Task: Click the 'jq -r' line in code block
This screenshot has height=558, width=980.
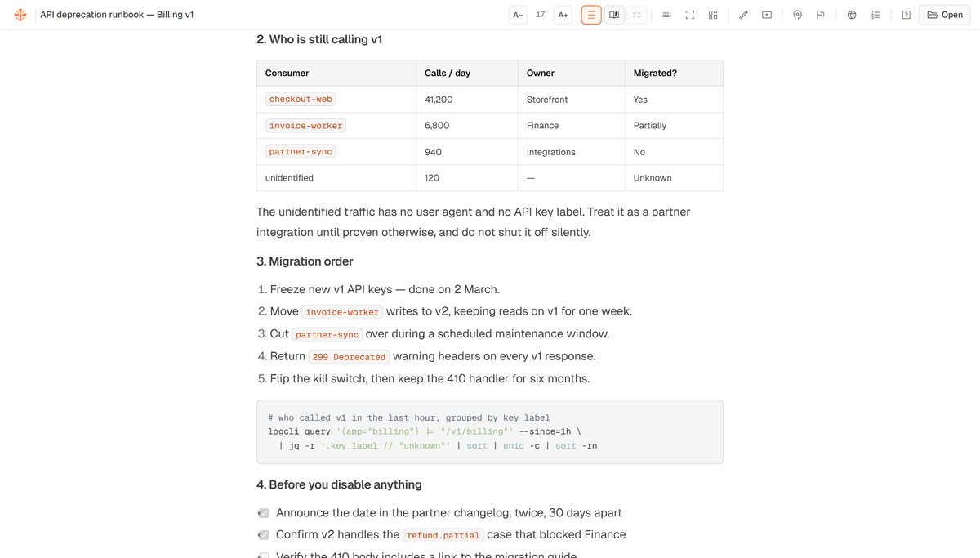Action: pos(438,446)
